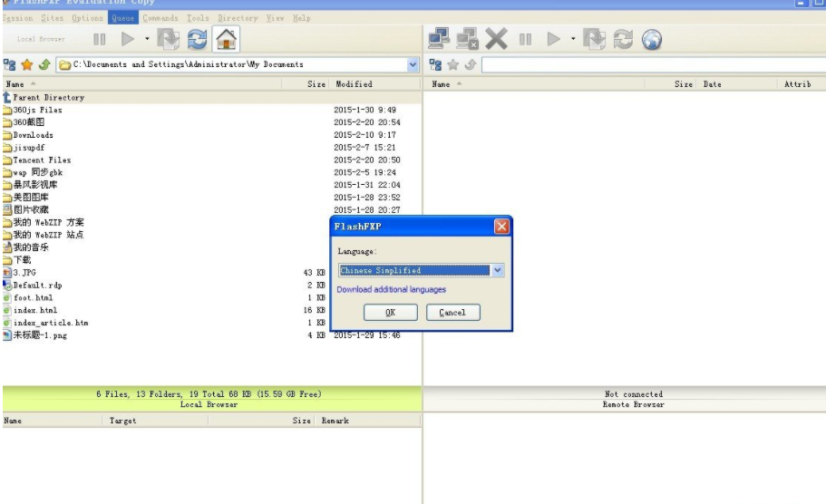Click the local favorites star icon

click(27, 64)
